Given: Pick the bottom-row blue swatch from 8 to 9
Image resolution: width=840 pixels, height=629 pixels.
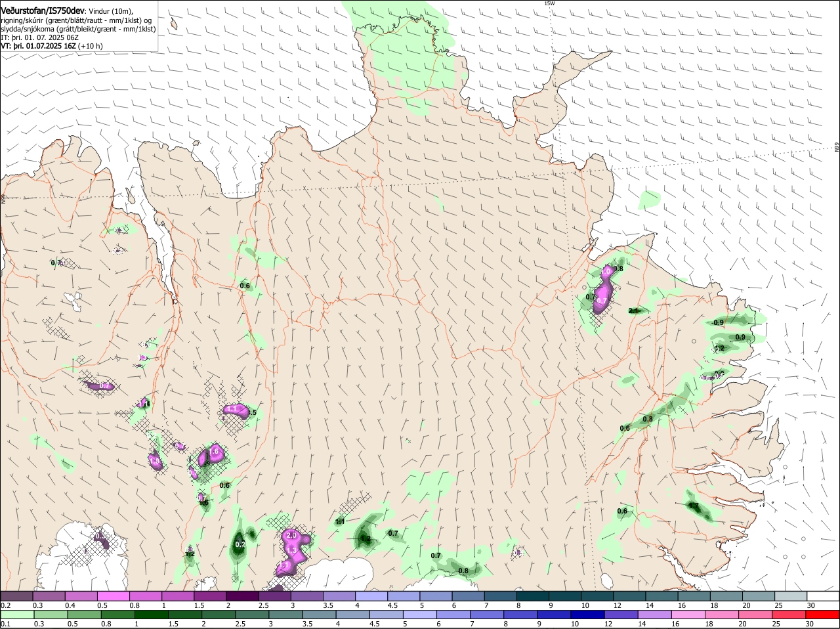Looking at the screenshot, I should pos(520,615).
